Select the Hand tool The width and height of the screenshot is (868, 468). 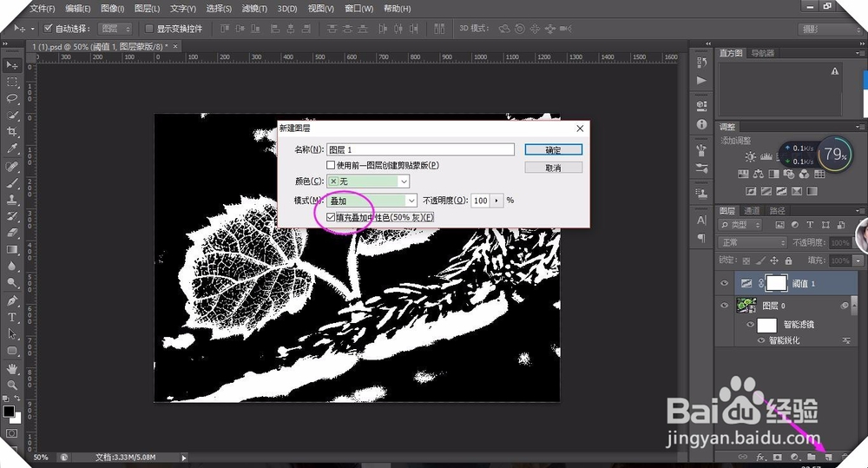pos(11,368)
